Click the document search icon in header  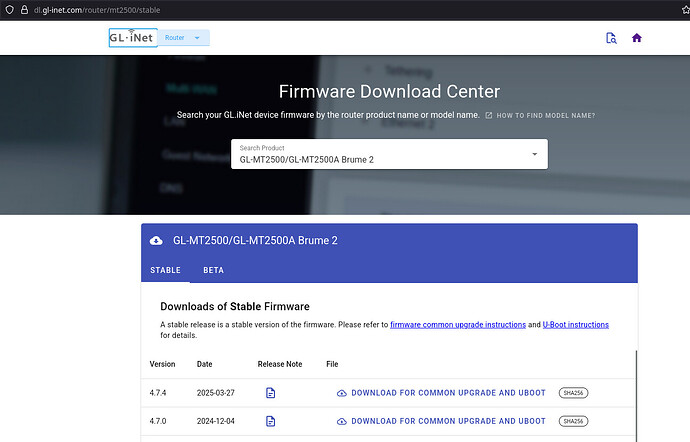coord(611,38)
